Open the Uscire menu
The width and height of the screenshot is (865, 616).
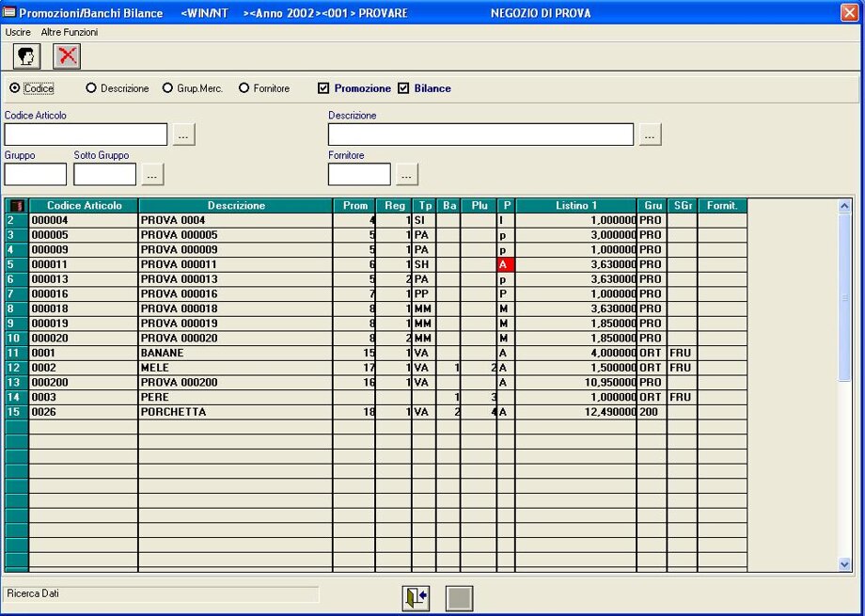[18, 32]
